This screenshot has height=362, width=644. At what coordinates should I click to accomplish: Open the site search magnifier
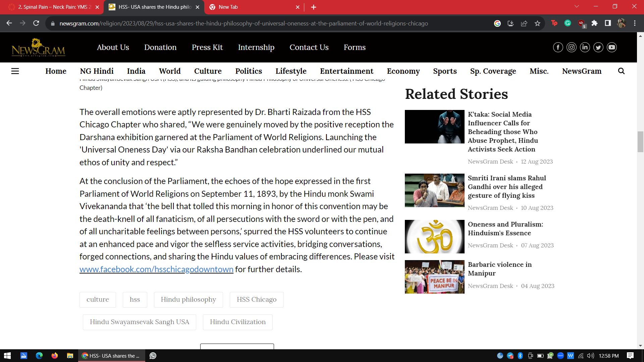point(621,71)
